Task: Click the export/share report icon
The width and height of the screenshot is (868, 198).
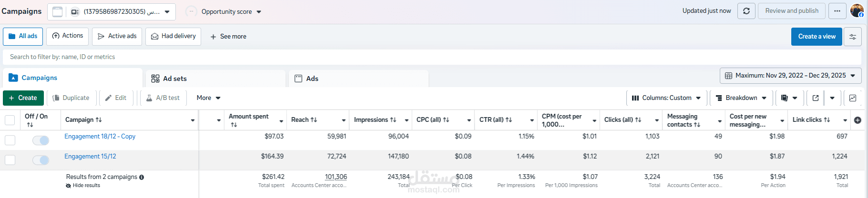Action: click(816, 98)
